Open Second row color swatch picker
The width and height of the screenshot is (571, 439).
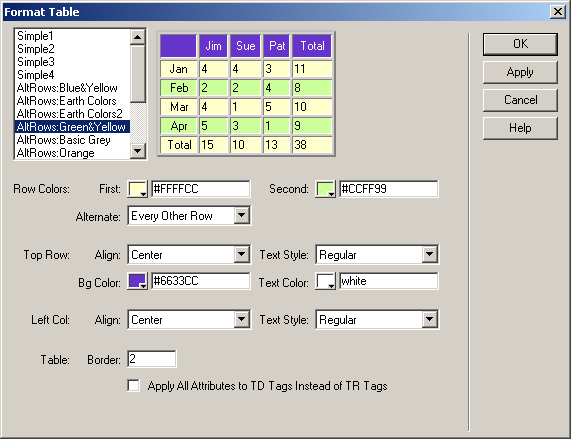click(325, 189)
